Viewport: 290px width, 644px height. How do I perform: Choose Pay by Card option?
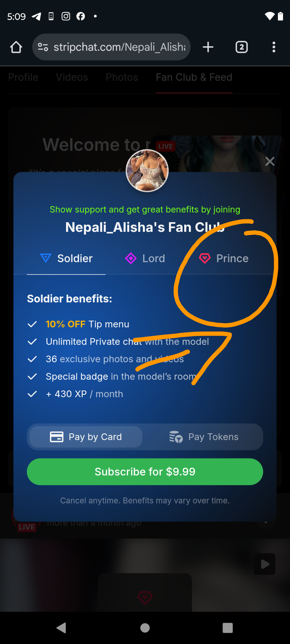pyautogui.click(x=86, y=437)
